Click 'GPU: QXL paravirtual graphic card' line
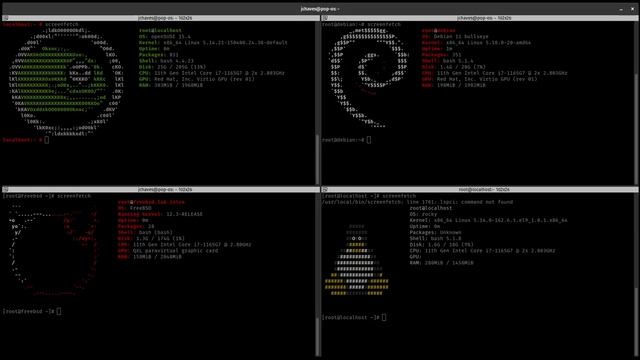The height and width of the screenshot is (360, 640). coord(168,251)
